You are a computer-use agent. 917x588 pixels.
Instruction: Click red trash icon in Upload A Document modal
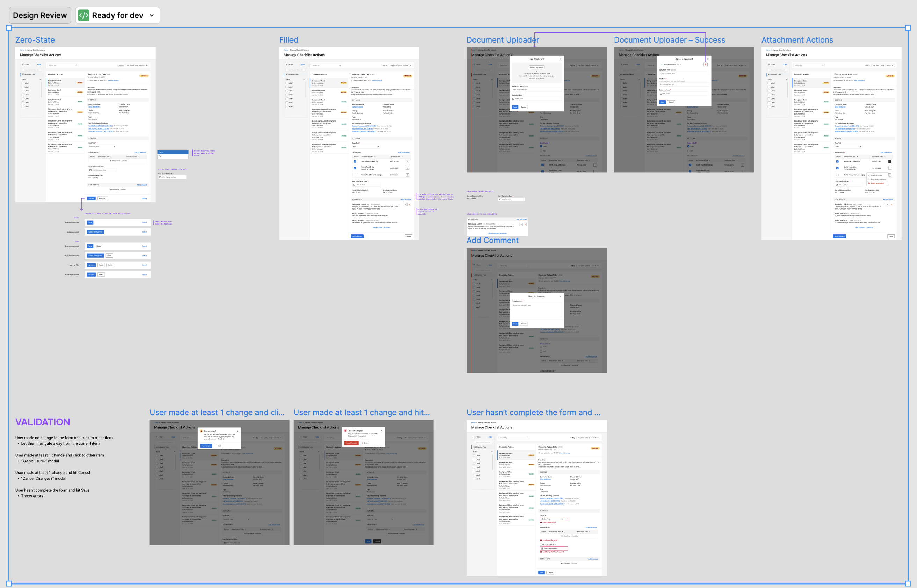pyautogui.click(x=705, y=64)
